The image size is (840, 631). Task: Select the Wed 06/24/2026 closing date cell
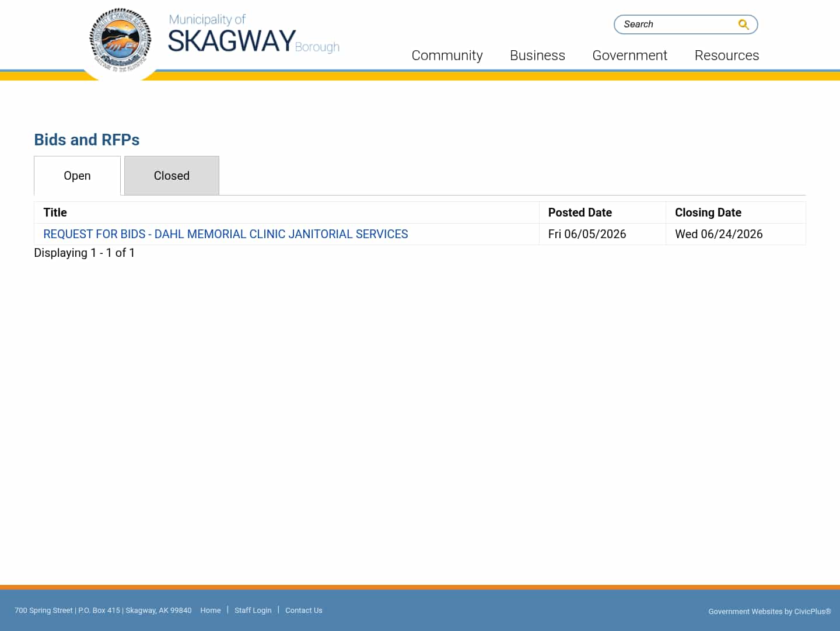736,234
